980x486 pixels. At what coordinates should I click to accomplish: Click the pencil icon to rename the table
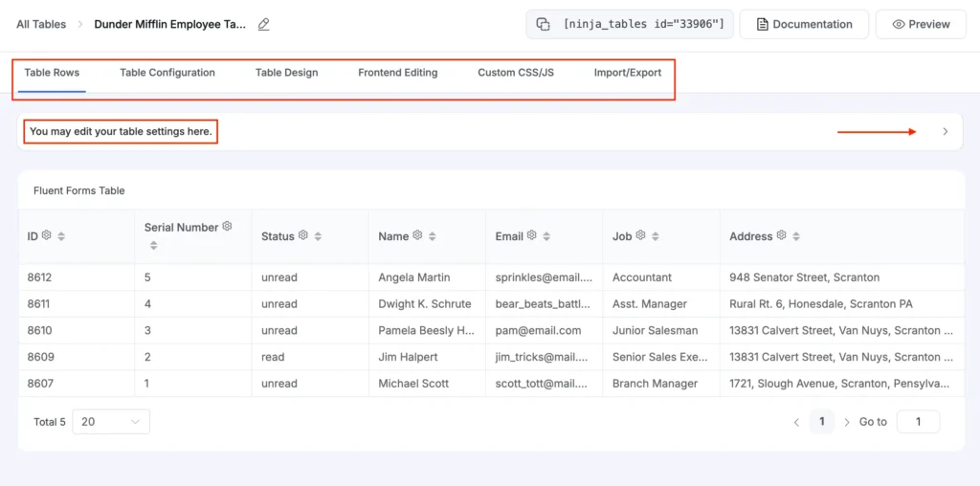tap(264, 25)
